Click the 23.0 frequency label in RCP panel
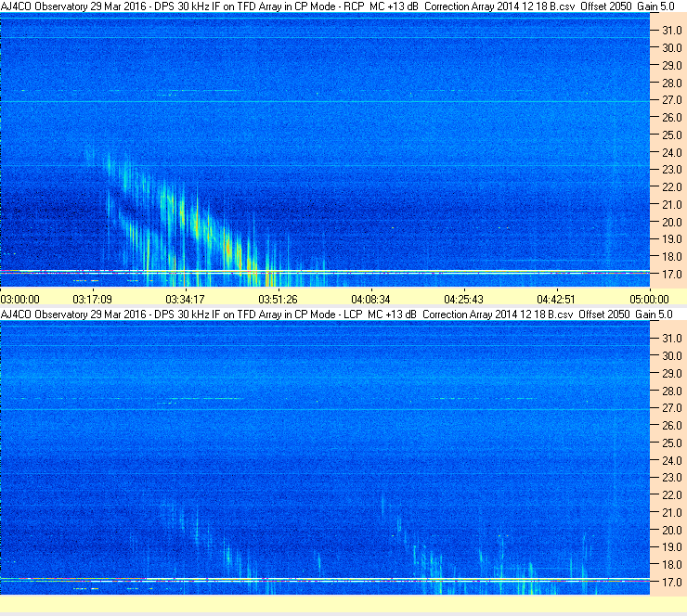Image resolution: width=687 pixels, height=616 pixels. tap(671, 170)
